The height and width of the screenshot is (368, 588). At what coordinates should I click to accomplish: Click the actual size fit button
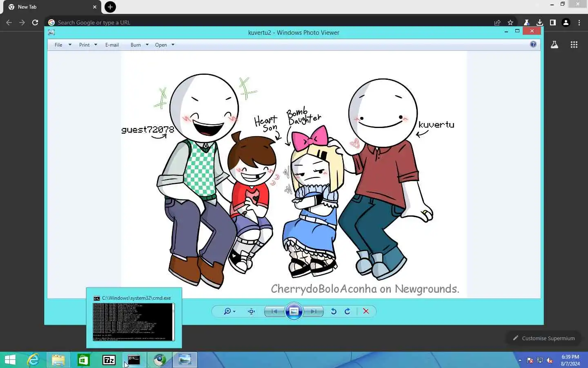(x=252, y=312)
